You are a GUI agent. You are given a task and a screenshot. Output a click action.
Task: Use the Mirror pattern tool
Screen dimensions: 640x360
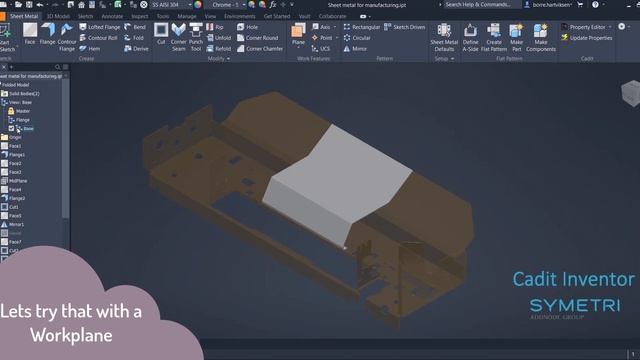[355, 49]
